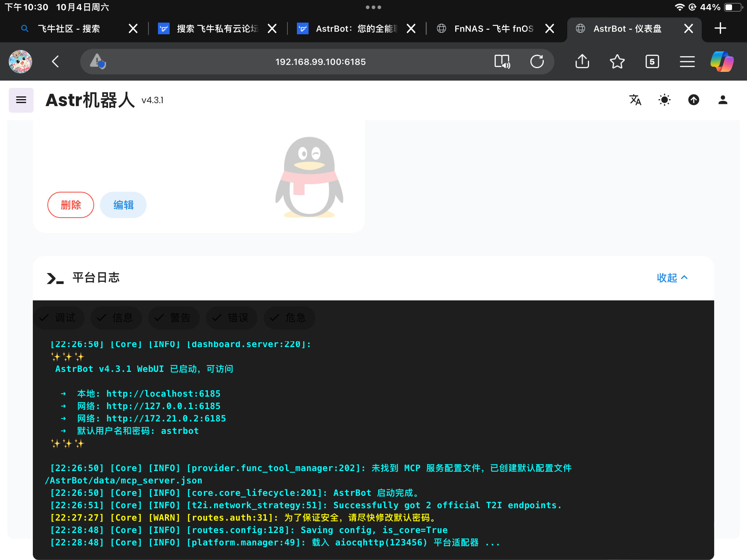Bookmark page with star icon
This screenshot has height=560, width=747.
point(617,62)
